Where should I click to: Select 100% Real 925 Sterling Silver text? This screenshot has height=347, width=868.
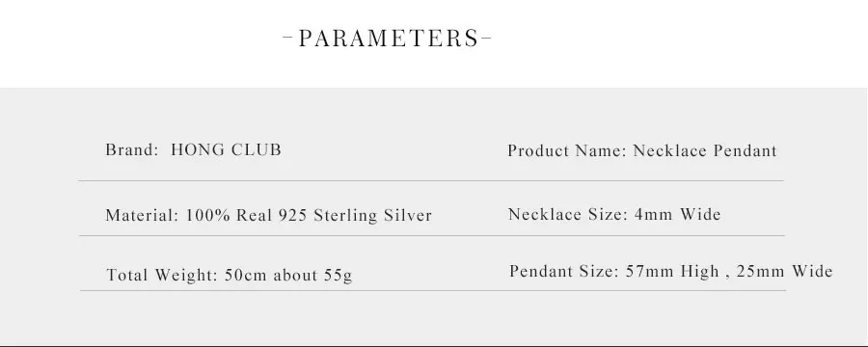point(309,215)
